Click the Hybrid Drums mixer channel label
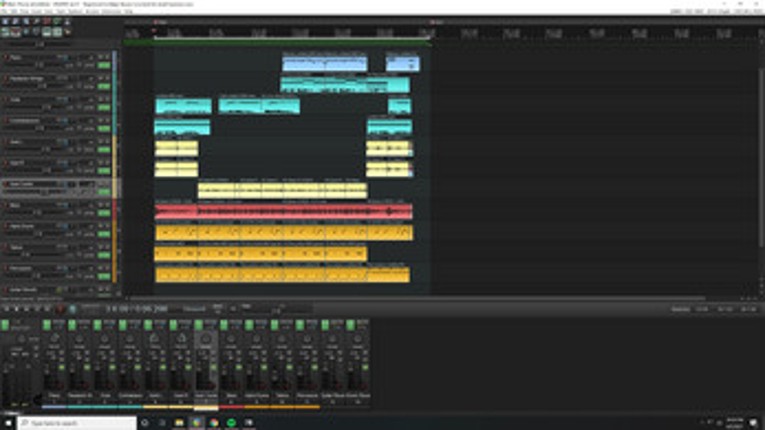Viewport: 765px width, 430px height. coord(257,396)
